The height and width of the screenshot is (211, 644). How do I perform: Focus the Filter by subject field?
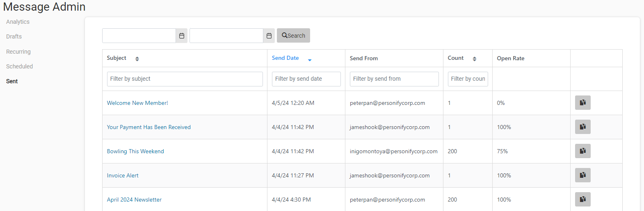click(185, 79)
